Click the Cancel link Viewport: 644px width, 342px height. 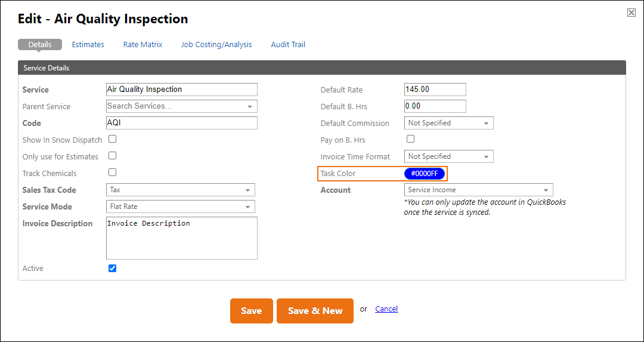[386, 309]
